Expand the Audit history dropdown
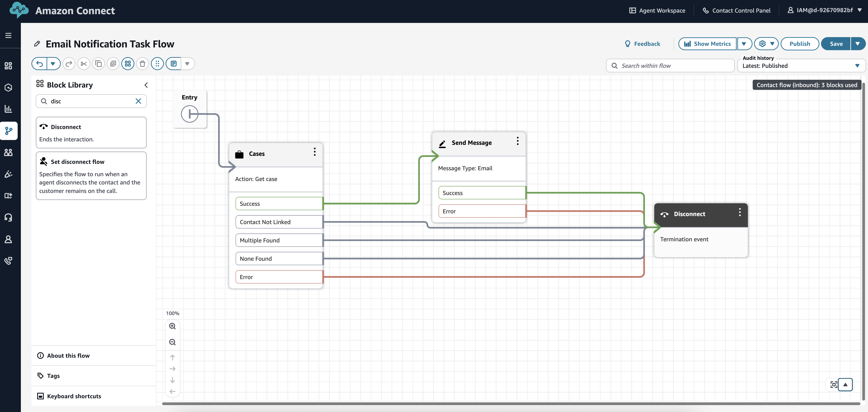Viewport: 868px width, 412px height. 858,66
